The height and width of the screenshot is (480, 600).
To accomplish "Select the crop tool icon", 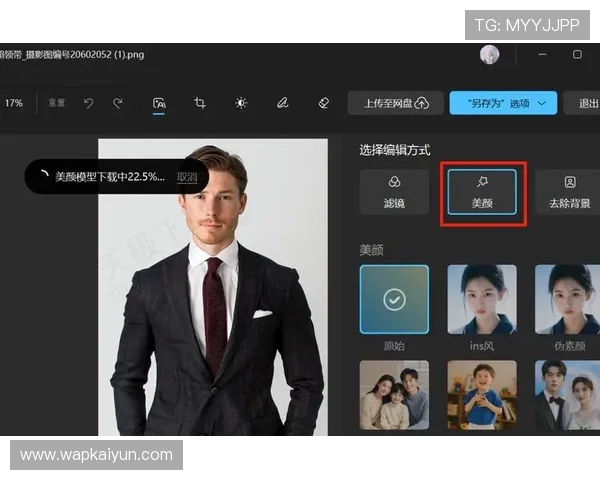I will click(200, 103).
